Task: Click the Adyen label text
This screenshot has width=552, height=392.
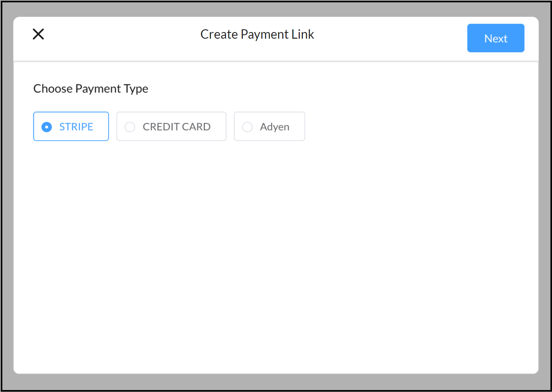Action: point(274,127)
